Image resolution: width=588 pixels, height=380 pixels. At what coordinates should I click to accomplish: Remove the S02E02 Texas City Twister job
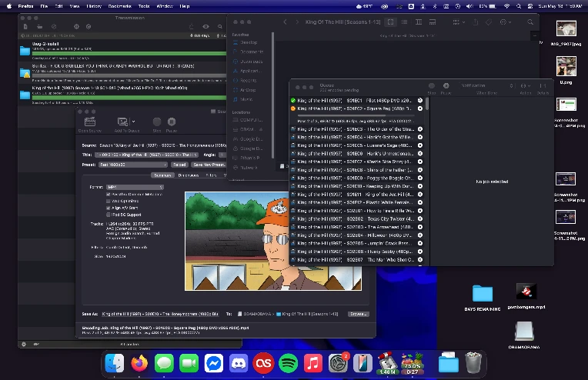(420, 219)
